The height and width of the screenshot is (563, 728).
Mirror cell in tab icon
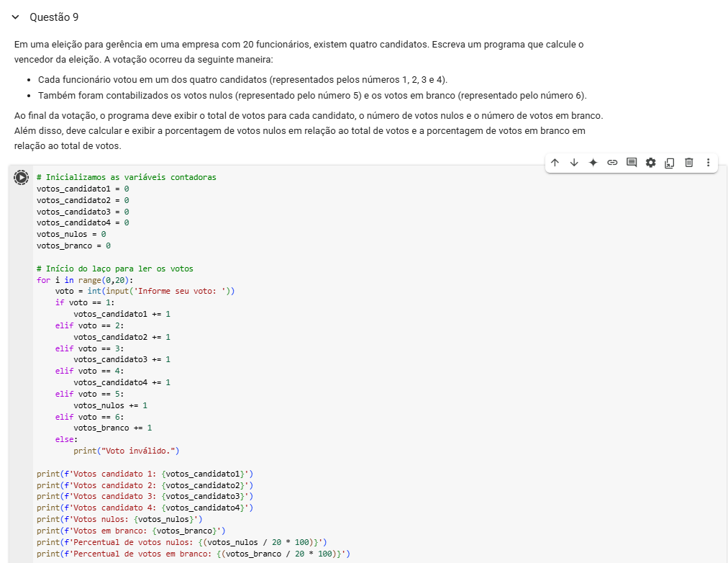[x=670, y=163]
